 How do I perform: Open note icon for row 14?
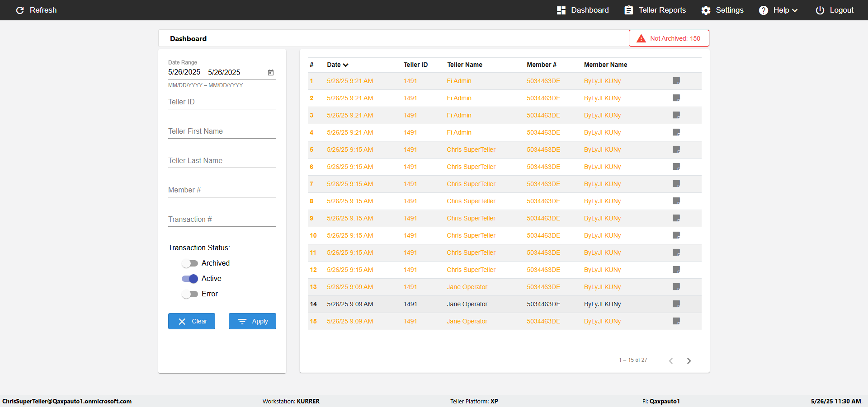[x=676, y=304]
